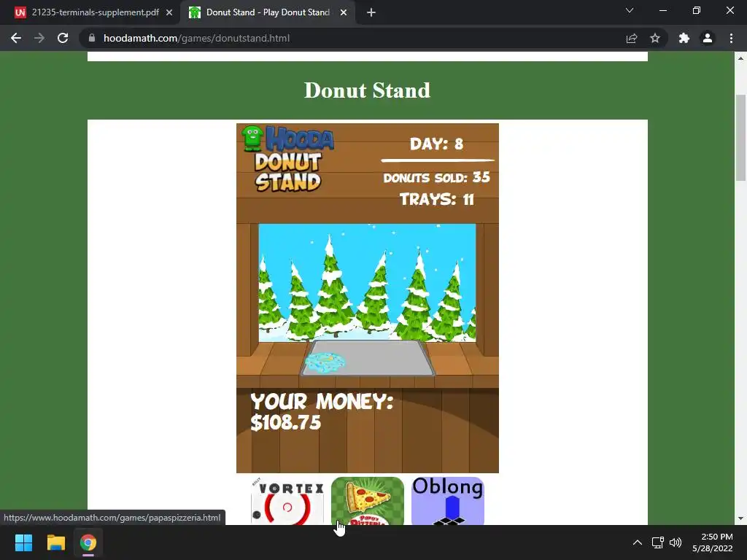The width and height of the screenshot is (747, 560).
Task: Click the YOUR MONEY $108.75 display
Action: coord(322,412)
